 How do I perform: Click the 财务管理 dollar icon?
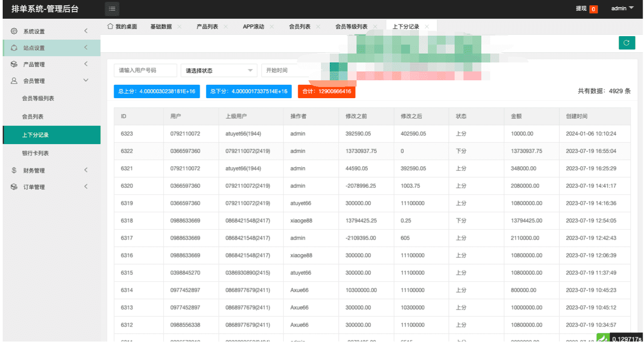point(14,170)
